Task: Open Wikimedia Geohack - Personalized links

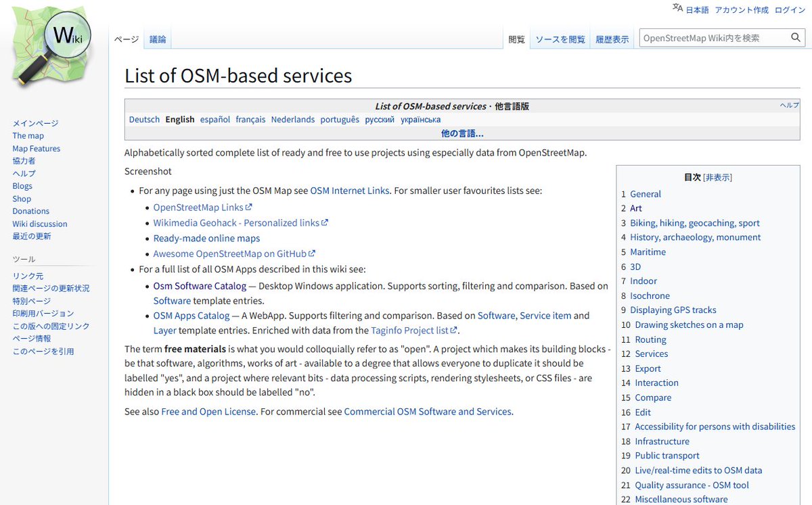Action: click(x=241, y=222)
